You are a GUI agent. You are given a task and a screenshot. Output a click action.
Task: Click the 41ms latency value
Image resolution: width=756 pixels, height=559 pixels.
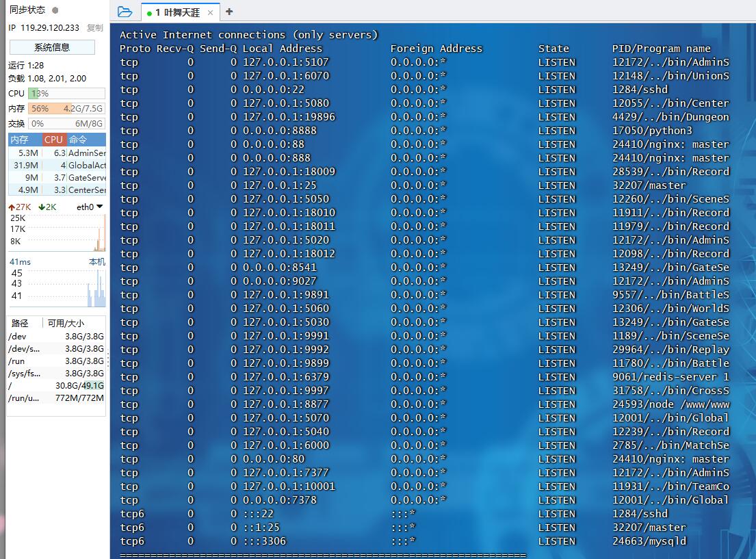[x=21, y=261]
